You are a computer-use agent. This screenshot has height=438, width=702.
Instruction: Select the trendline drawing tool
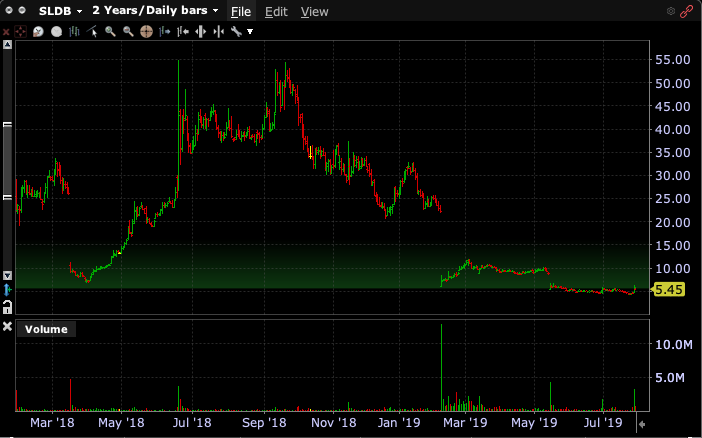[x=92, y=31]
